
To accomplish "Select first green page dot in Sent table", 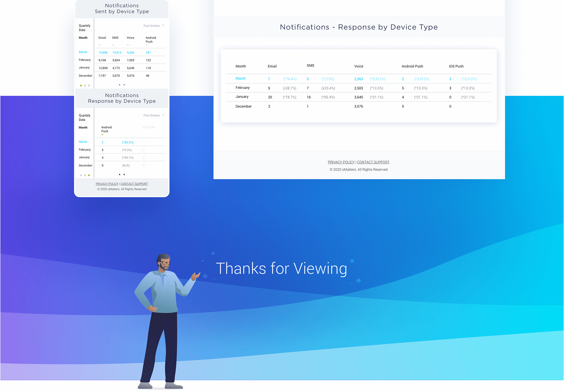I will click(x=81, y=86).
